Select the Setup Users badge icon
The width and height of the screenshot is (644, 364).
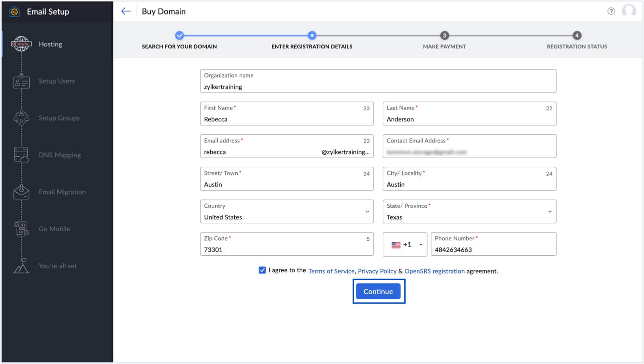click(21, 81)
